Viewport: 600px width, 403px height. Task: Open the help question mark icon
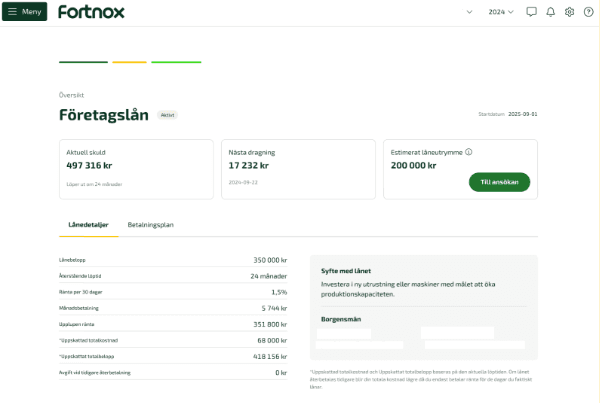pos(587,12)
